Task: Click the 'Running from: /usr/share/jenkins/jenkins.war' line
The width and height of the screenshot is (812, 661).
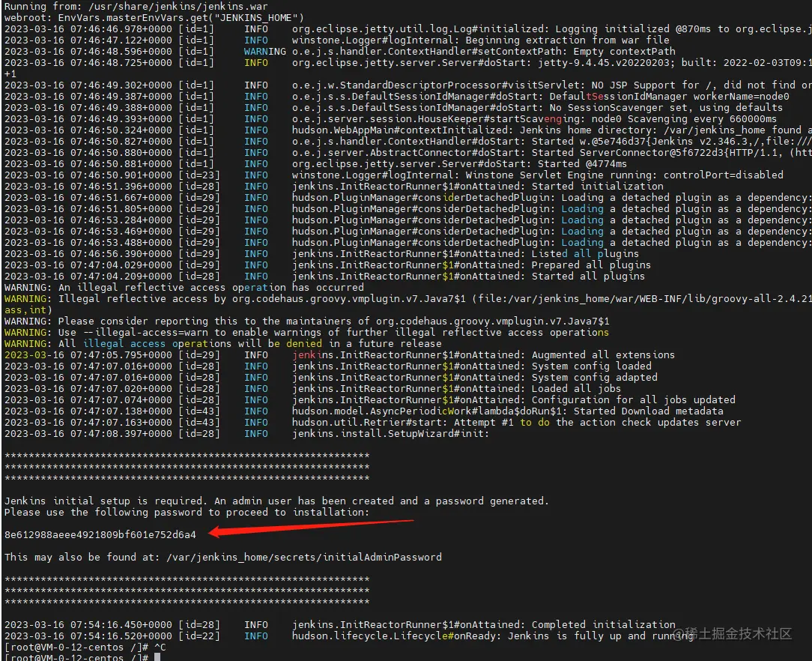Action: pos(136,7)
